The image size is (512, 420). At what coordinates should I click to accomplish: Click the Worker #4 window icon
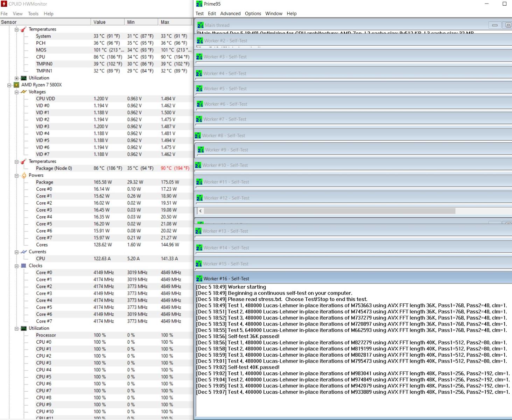pyautogui.click(x=199, y=73)
